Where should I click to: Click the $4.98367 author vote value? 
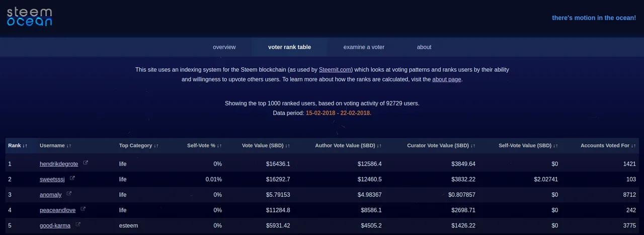coord(370,195)
